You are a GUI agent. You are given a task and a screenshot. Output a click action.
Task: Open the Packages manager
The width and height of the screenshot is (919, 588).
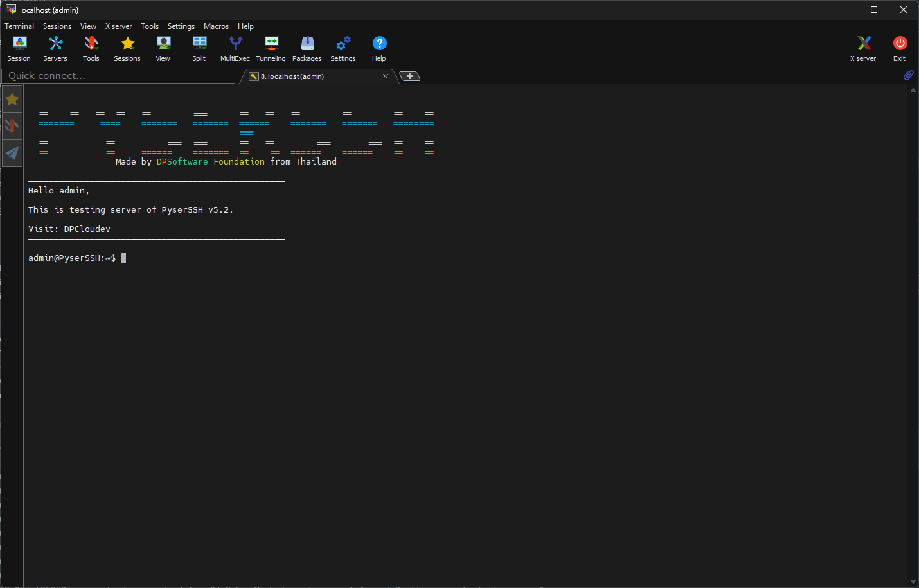pos(307,48)
